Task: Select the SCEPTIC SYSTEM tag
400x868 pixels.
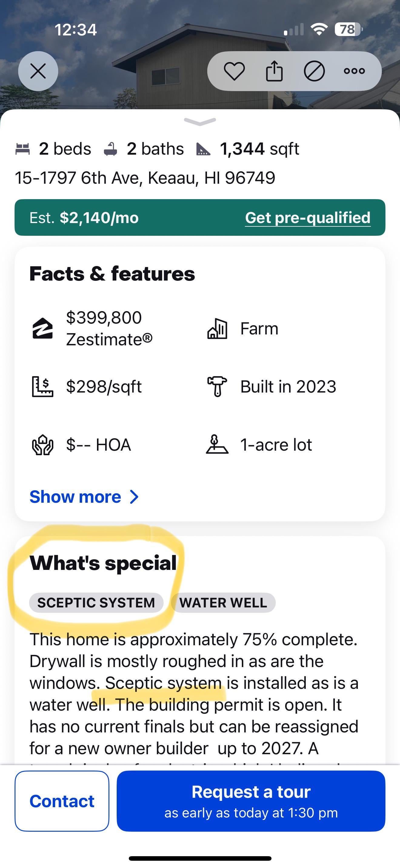Action: pos(96,603)
